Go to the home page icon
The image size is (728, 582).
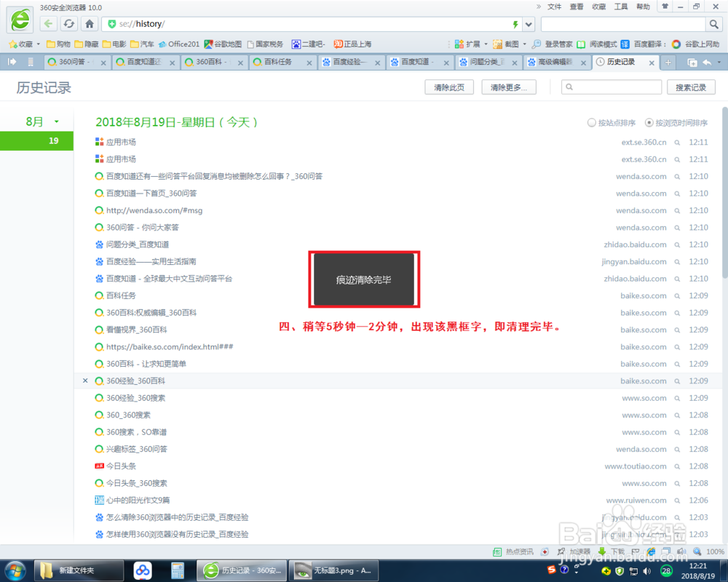click(89, 24)
